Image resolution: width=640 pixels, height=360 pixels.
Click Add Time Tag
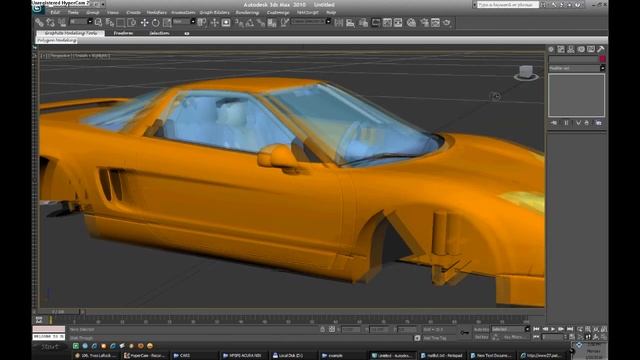coord(435,338)
